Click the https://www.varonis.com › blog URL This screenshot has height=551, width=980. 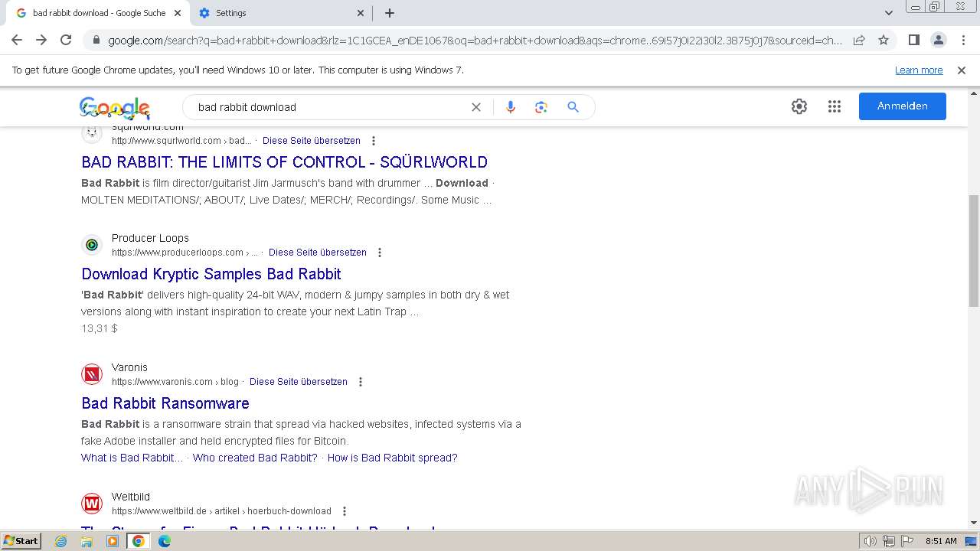(x=175, y=382)
